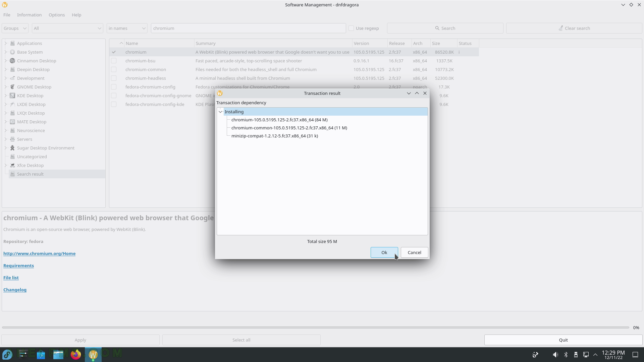Click the Quit button
The width and height of the screenshot is (644, 362).
(563, 340)
